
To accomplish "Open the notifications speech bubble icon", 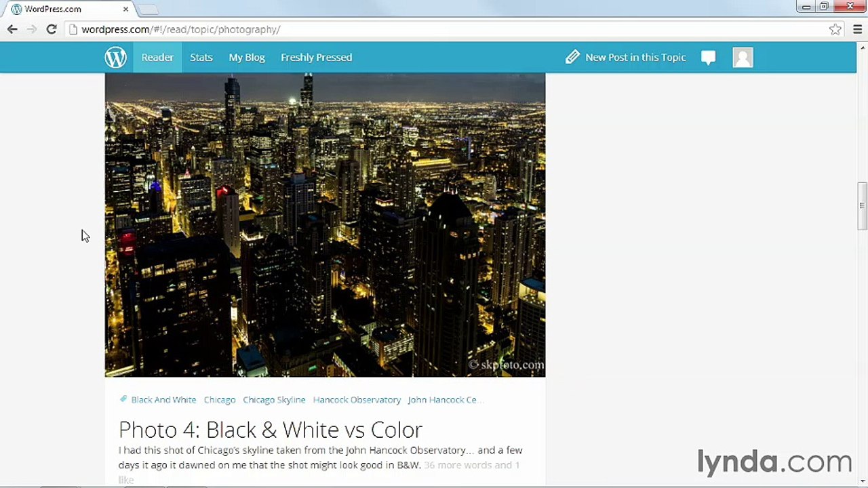I will coord(708,58).
